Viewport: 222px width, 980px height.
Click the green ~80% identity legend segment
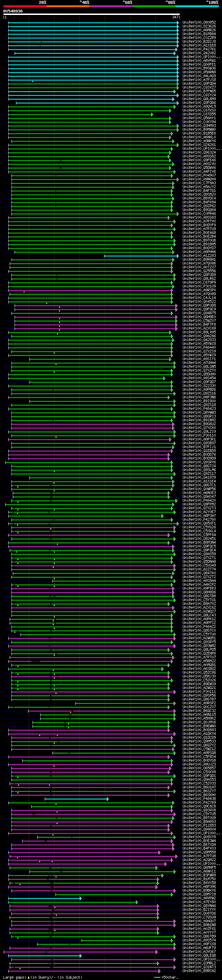(154, 6)
